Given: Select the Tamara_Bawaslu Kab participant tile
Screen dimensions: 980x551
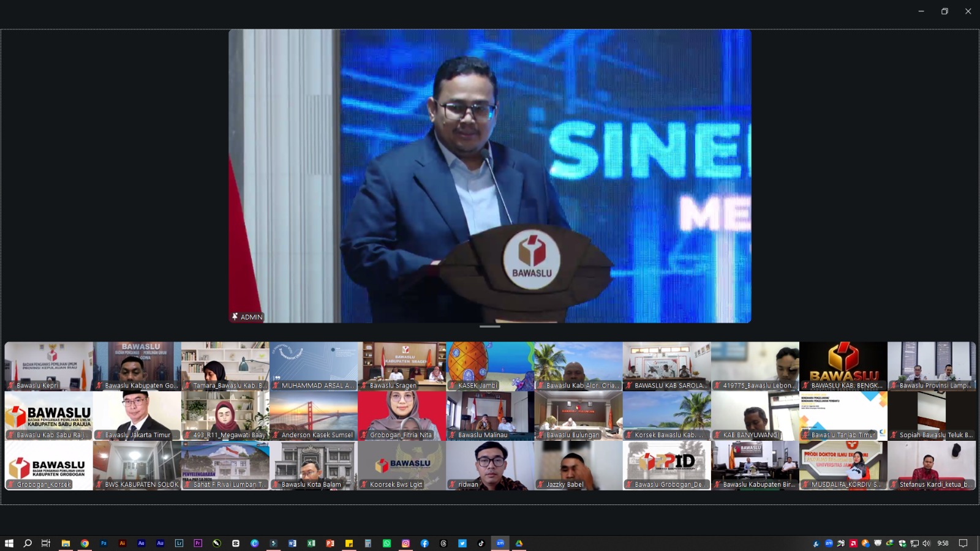Looking at the screenshot, I should pos(225,366).
